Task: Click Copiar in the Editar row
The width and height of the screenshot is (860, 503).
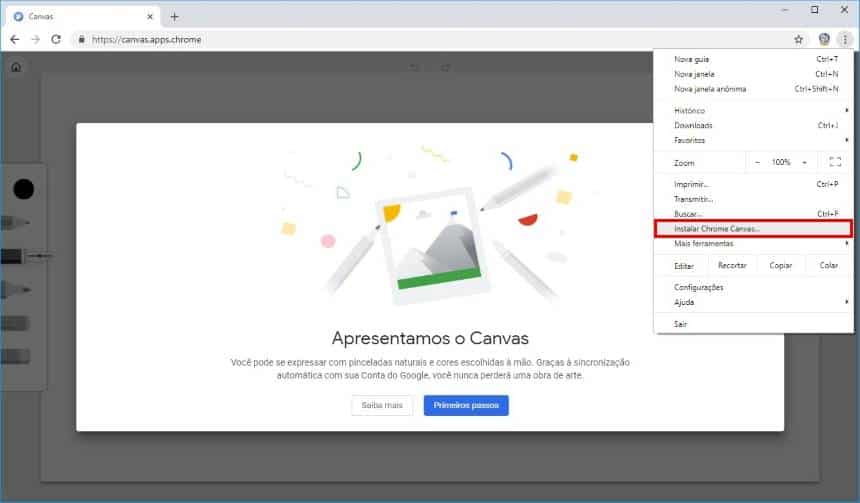Action: tap(780, 265)
